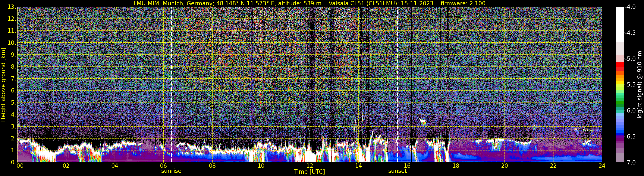Screen dimensions: 644x176
Task: Click the height tick label '9.'
Action: 13,55
